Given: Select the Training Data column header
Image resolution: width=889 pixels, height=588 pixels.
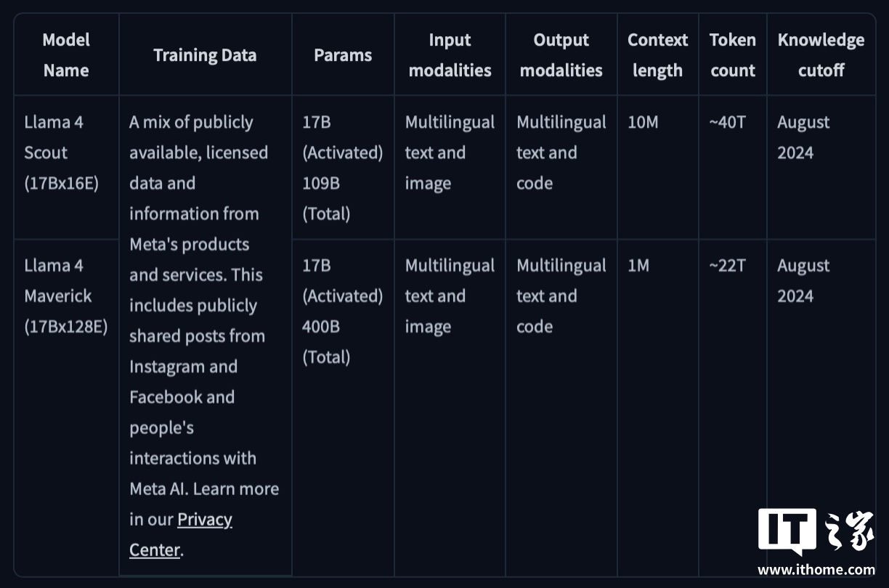Looking at the screenshot, I should pos(205,55).
